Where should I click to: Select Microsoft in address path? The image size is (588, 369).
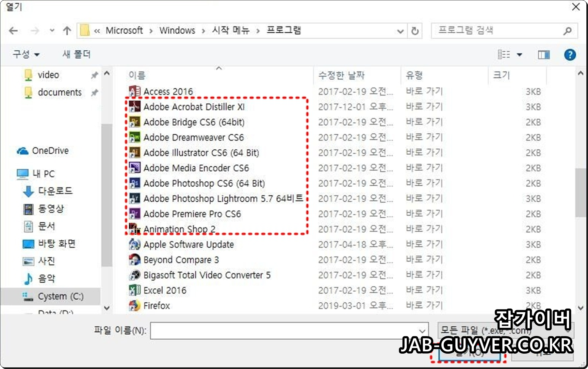click(x=124, y=31)
